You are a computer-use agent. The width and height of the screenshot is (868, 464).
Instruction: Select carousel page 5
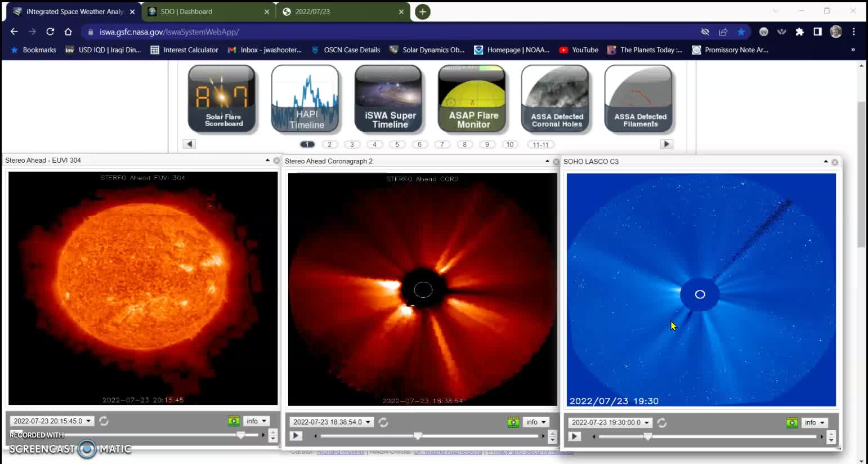point(397,145)
